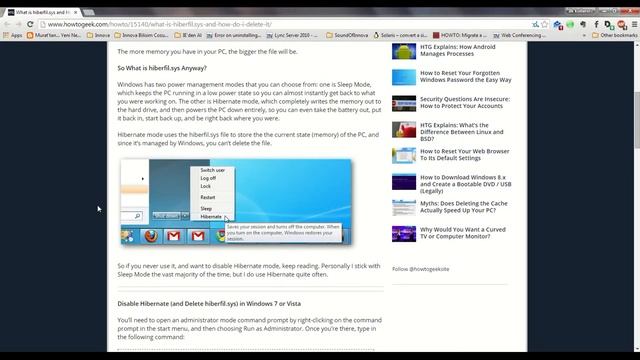Click the red extension icon beside the menu
This screenshot has height=360, width=640.
coord(622,25)
